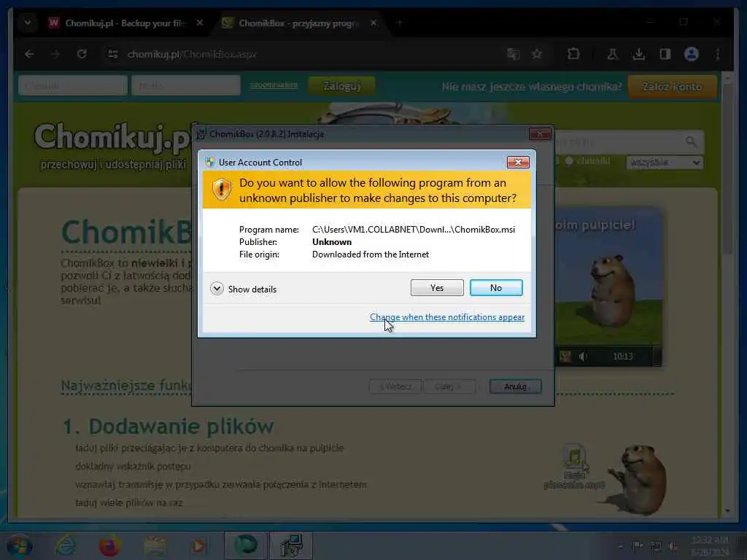Click the Chomikuj.pl logo
This screenshot has height=560, width=747.
click(113, 137)
